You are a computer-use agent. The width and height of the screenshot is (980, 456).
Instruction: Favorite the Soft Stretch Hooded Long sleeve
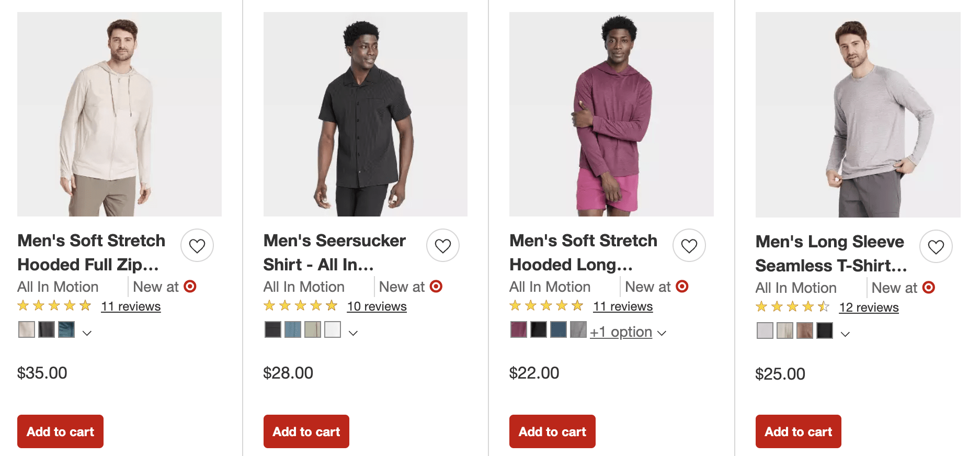click(x=689, y=245)
